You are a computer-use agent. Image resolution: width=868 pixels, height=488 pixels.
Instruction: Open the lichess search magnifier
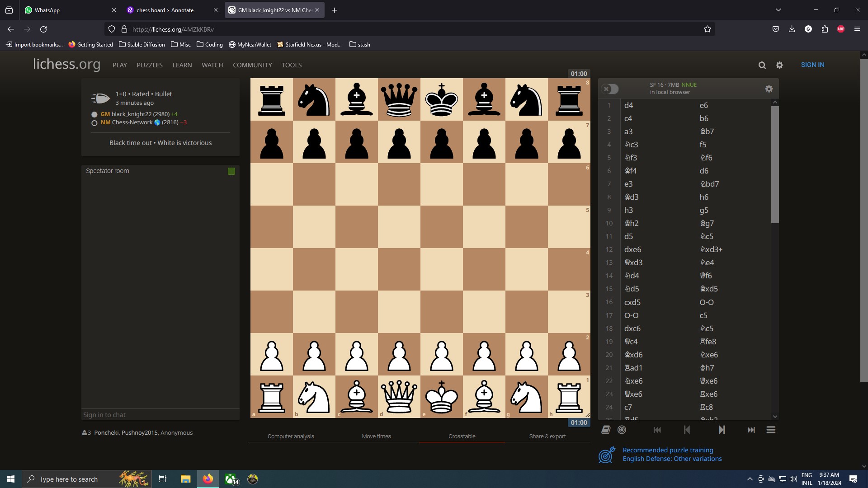pyautogui.click(x=762, y=65)
